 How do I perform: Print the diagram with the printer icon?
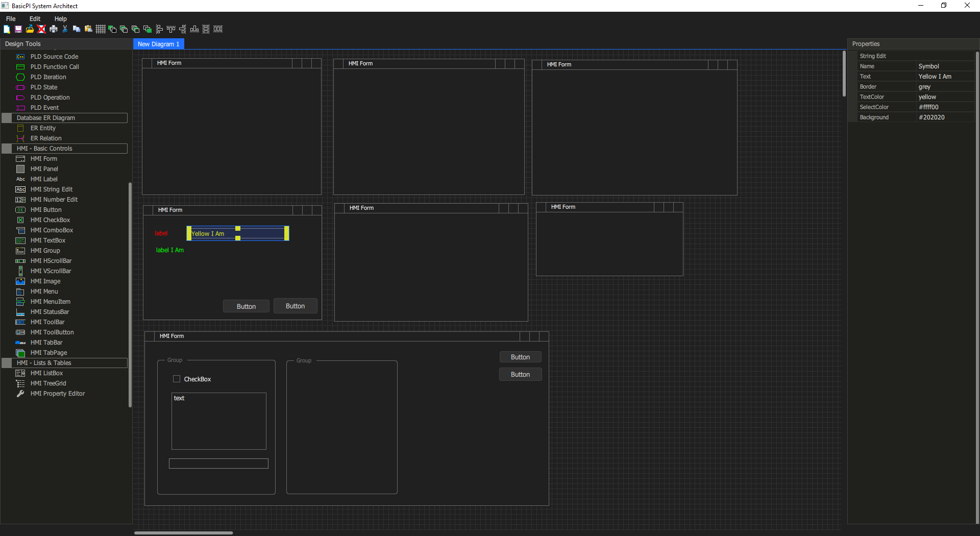tap(53, 29)
